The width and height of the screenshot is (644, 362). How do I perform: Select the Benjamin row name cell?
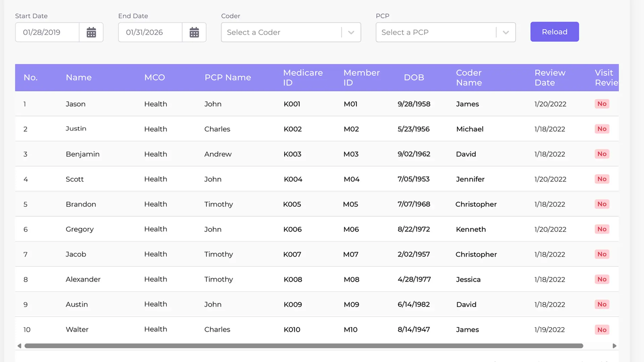coord(83,154)
